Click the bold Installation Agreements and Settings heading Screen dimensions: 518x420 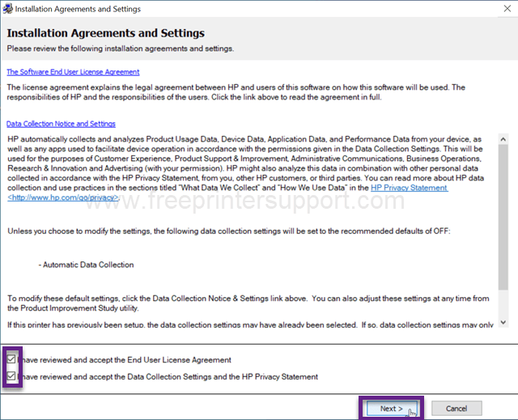click(106, 33)
